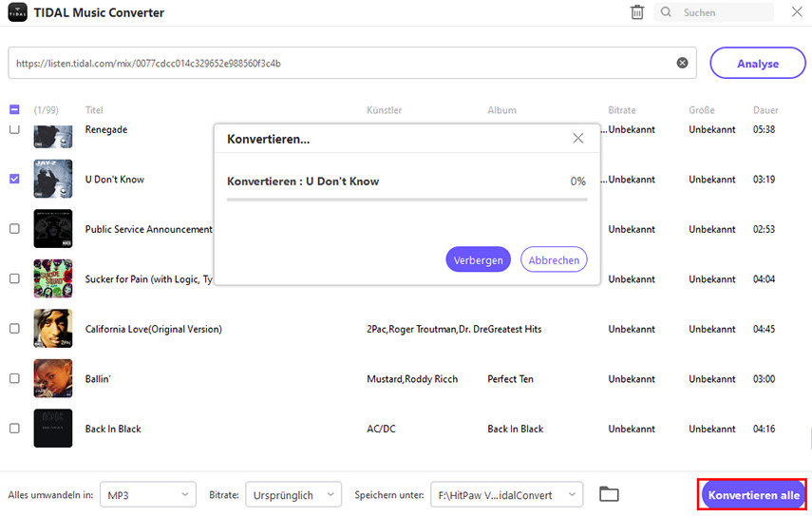The image size is (812, 516).
Task: Click the California Love(Original Version) title
Action: (x=153, y=329)
